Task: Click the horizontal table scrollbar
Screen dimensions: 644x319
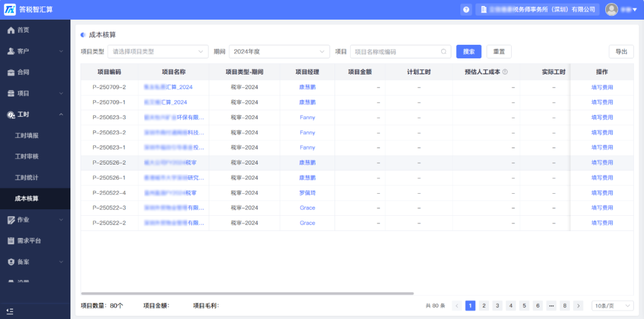Action: point(247,293)
